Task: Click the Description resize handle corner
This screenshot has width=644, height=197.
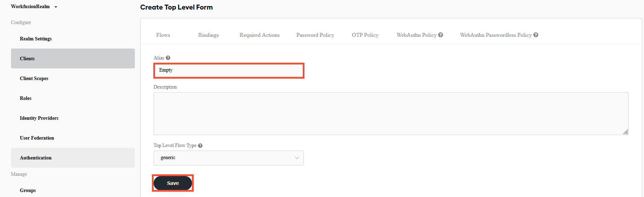Action: click(x=626, y=132)
